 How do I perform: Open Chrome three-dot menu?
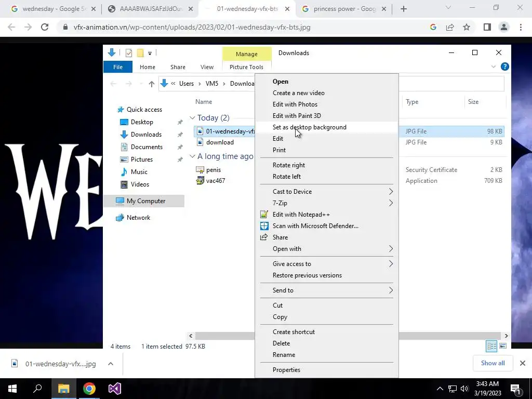521,27
